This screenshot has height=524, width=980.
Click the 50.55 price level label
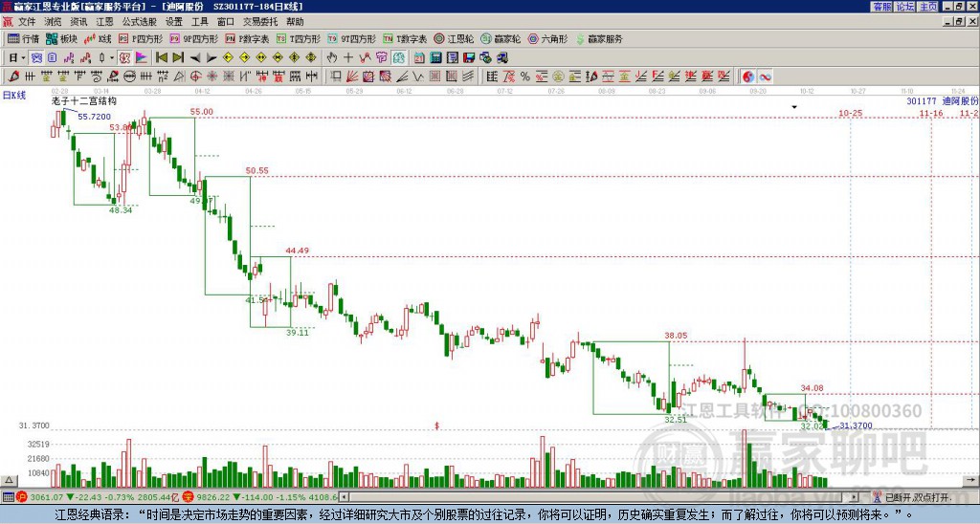(256, 170)
